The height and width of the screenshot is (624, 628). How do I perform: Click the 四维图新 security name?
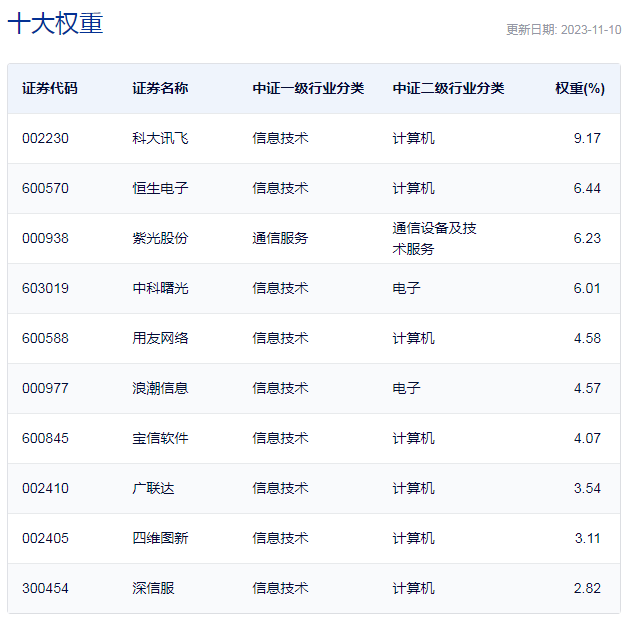(160, 538)
